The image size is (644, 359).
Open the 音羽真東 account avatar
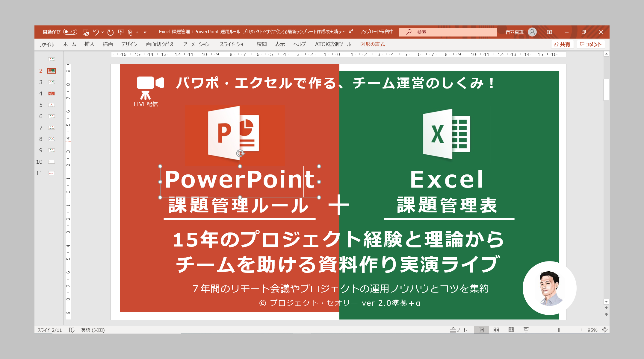click(x=532, y=32)
